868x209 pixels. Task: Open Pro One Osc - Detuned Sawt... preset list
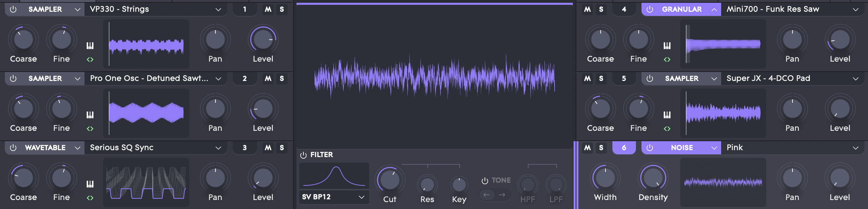156,79
